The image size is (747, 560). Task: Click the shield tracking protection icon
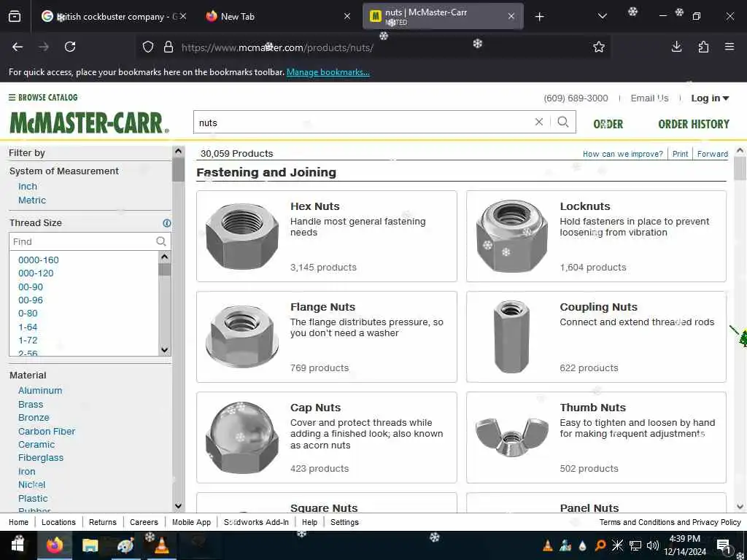click(x=148, y=47)
